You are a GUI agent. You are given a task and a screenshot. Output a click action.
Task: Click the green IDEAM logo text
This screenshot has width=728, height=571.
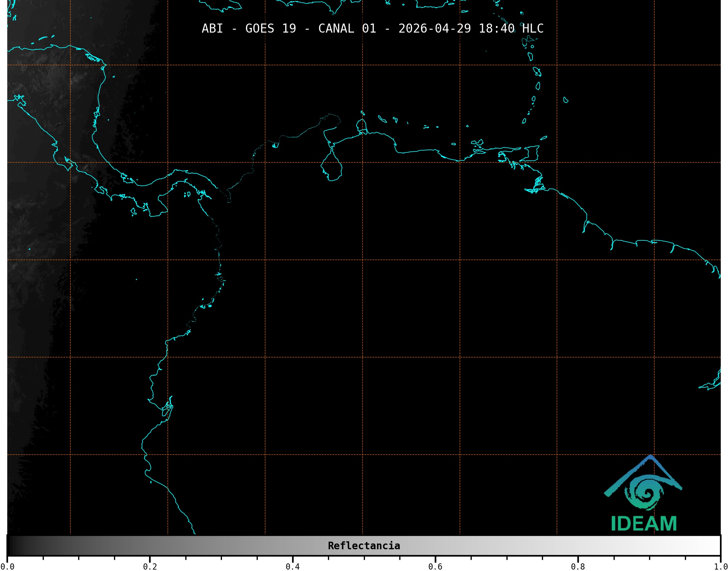click(x=644, y=524)
